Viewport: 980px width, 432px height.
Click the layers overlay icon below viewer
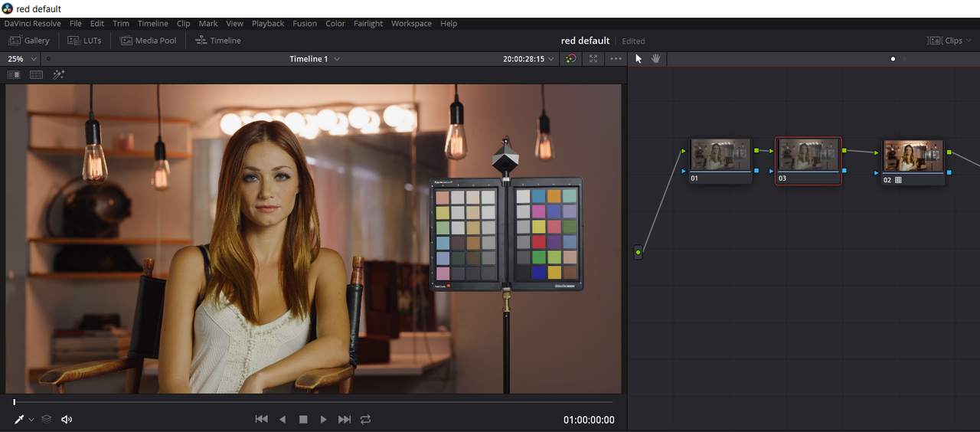(x=47, y=419)
